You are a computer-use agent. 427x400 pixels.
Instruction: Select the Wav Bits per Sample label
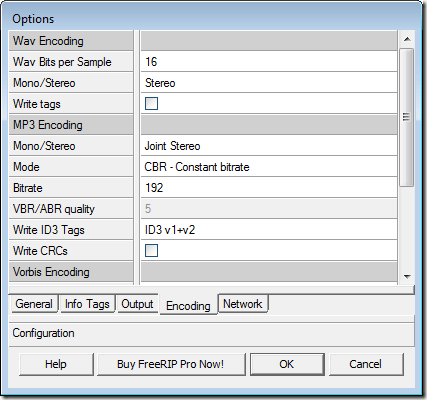tap(71, 62)
